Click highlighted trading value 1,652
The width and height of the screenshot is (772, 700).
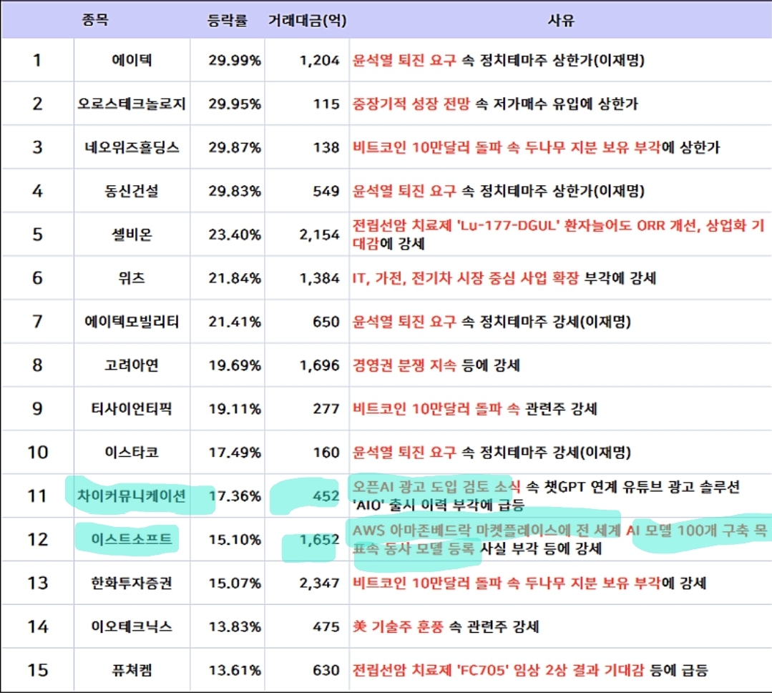[320, 540]
